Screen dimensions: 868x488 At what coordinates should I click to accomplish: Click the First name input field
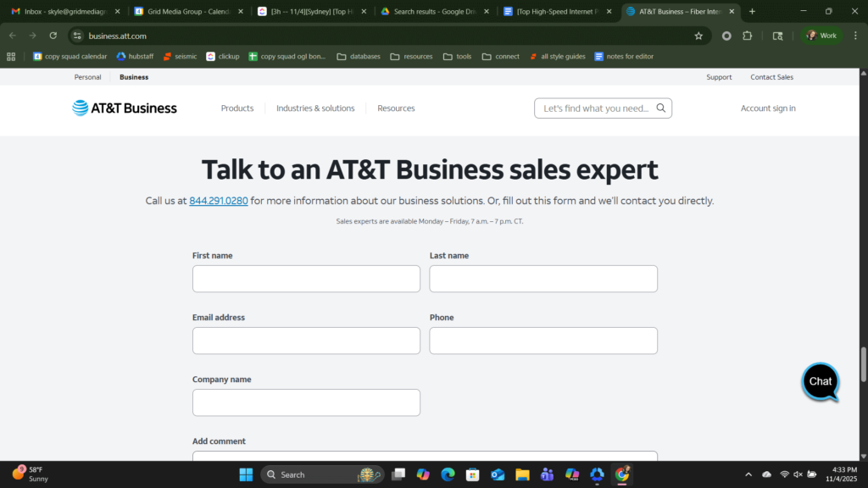(x=306, y=278)
